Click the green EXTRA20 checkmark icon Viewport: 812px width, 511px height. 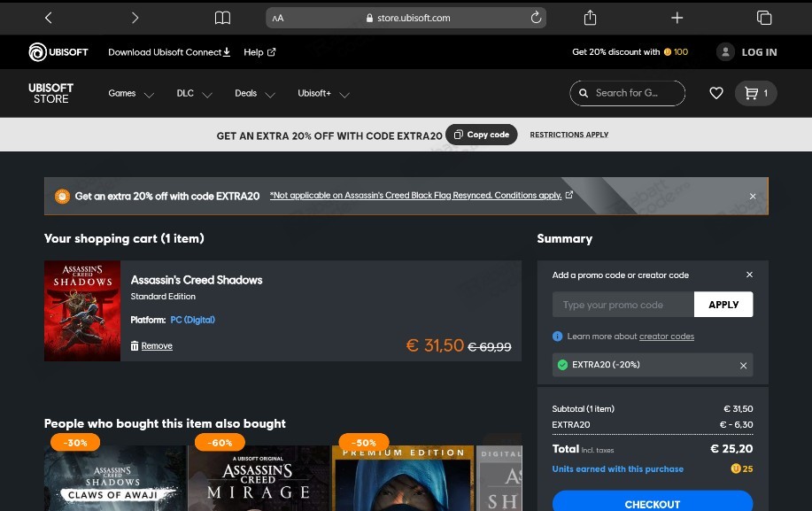pos(562,365)
